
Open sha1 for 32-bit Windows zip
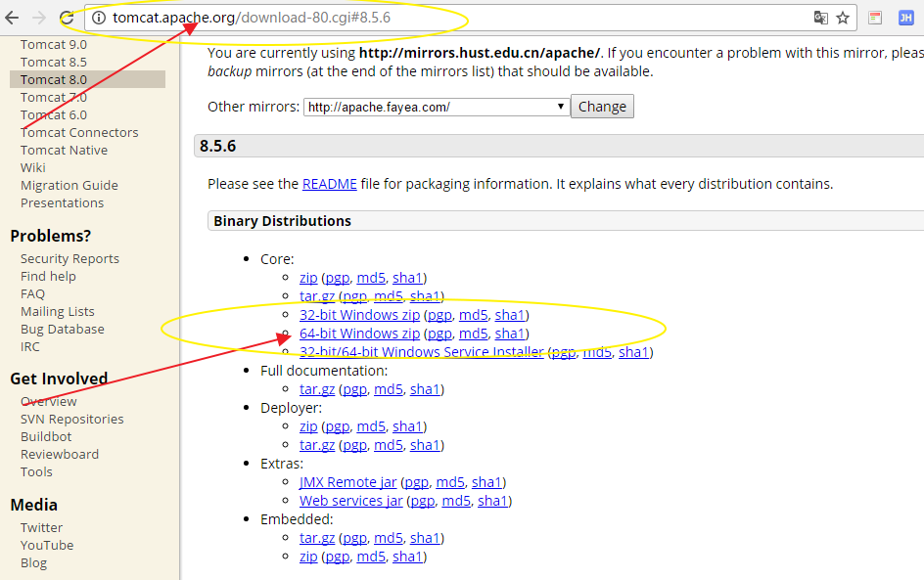click(x=510, y=315)
